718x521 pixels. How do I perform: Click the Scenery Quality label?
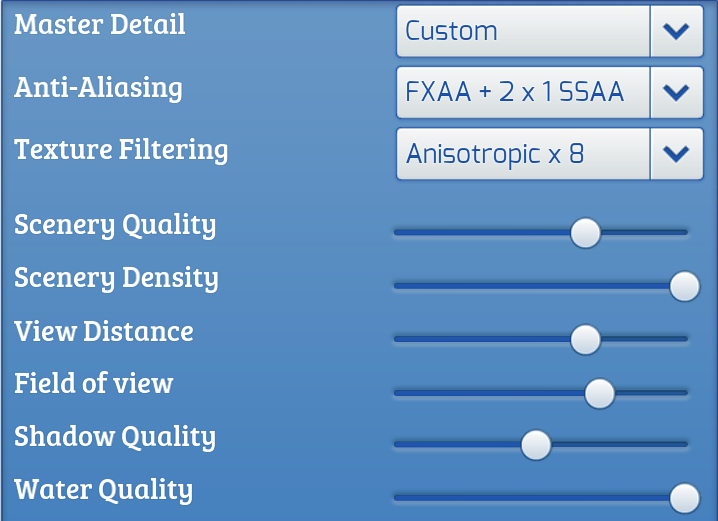tap(115, 225)
